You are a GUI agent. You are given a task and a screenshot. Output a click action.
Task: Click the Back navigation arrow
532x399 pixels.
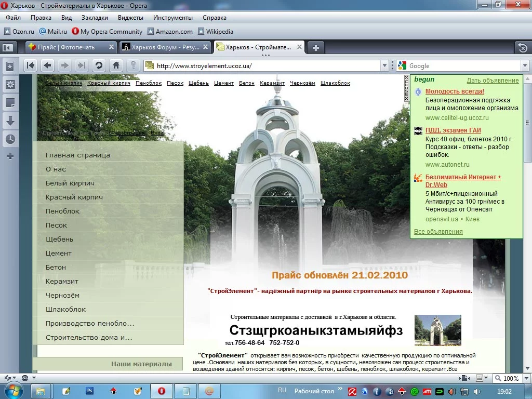(x=48, y=65)
